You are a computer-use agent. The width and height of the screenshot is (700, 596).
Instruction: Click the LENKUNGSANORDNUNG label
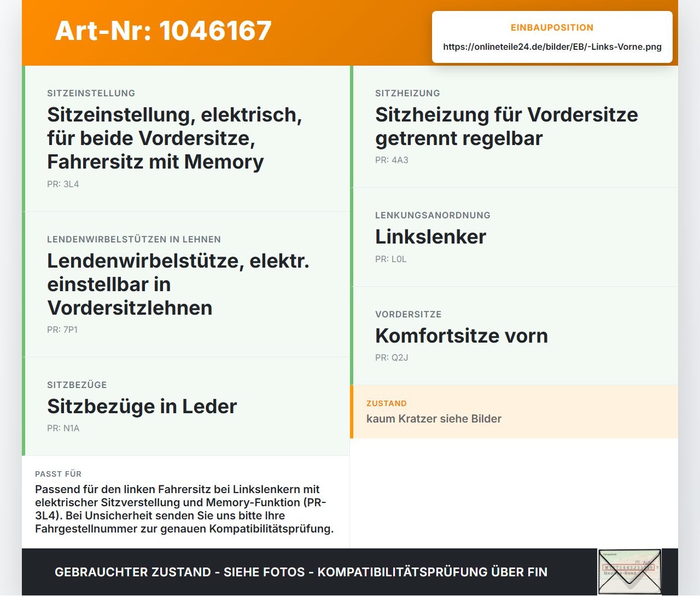(433, 215)
